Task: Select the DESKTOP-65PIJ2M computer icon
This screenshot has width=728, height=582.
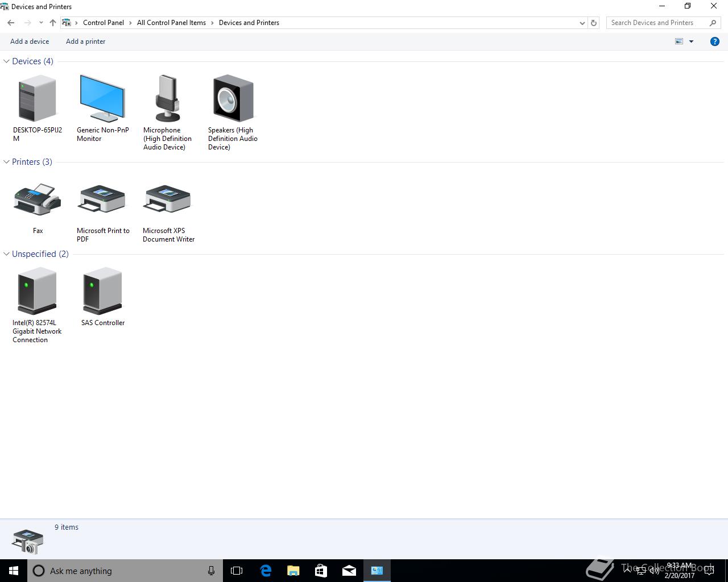Action: [x=38, y=99]
